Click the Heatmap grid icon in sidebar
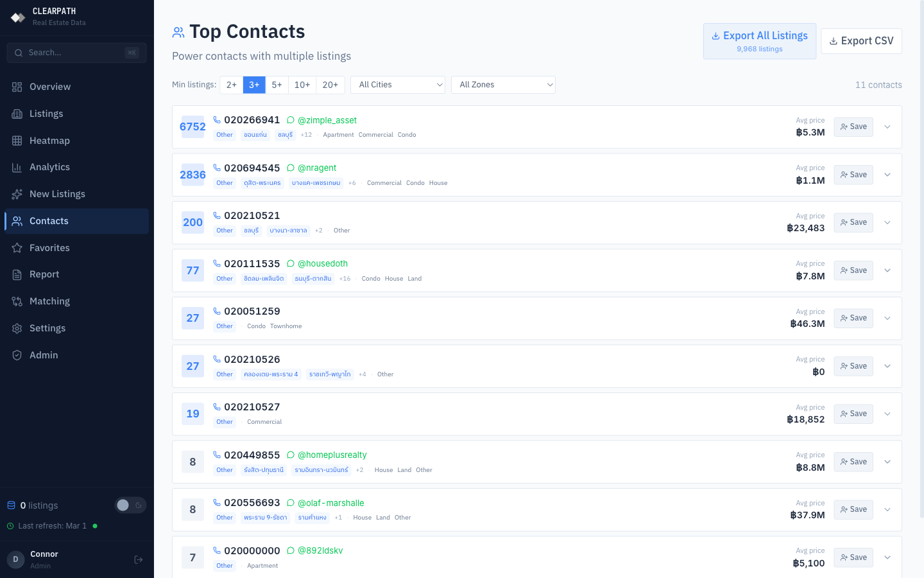Viewport: 924px width, 578px height. pos(17,141)
